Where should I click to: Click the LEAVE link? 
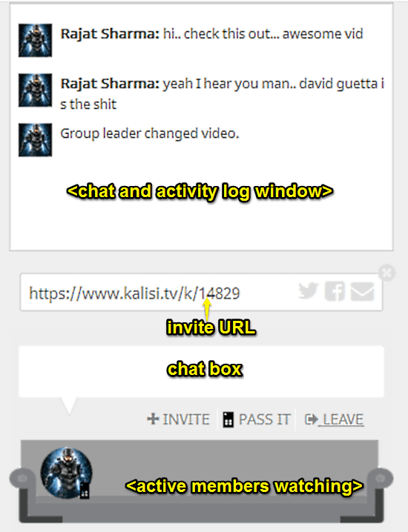pyautogui.click(x=343, y=419)
